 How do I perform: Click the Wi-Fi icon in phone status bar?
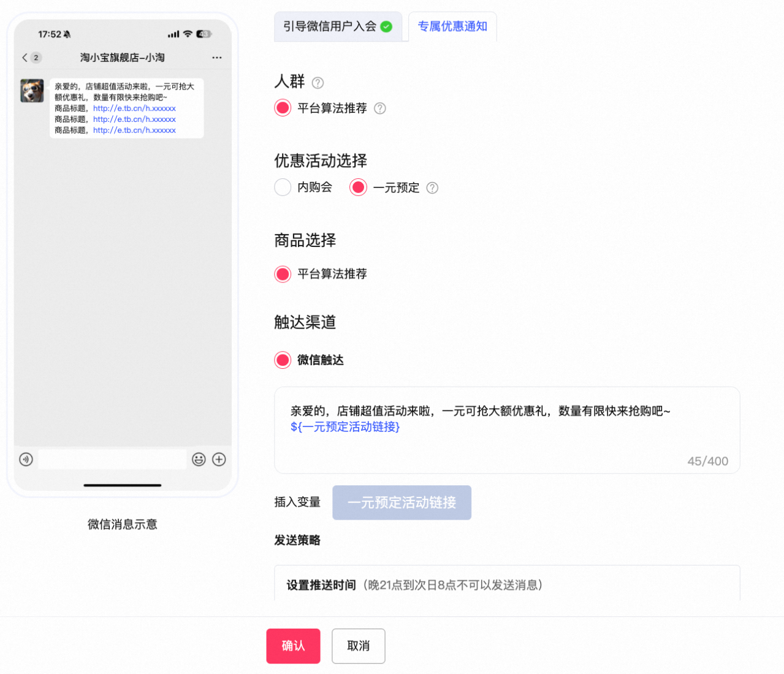click(x=188, y=34)
